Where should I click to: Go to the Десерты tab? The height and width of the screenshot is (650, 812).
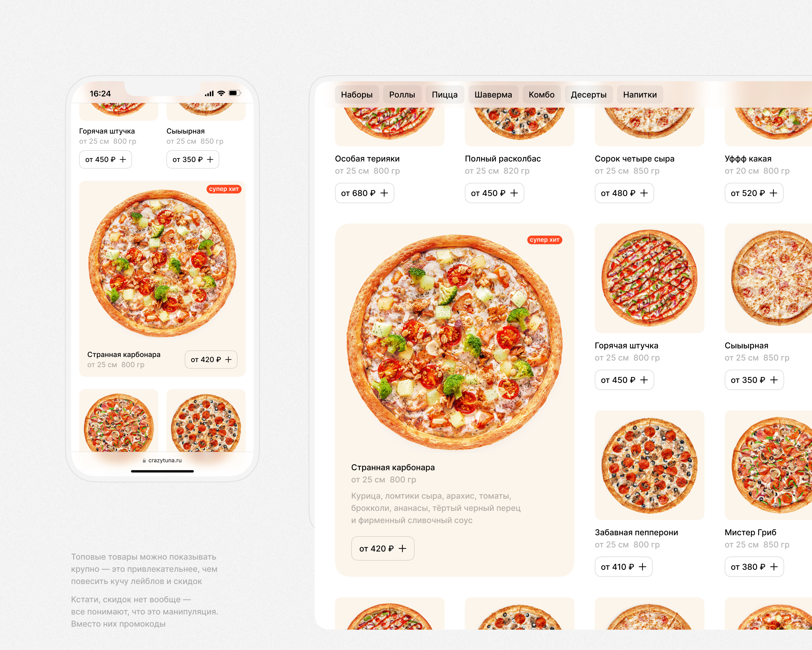pos(588,94)
